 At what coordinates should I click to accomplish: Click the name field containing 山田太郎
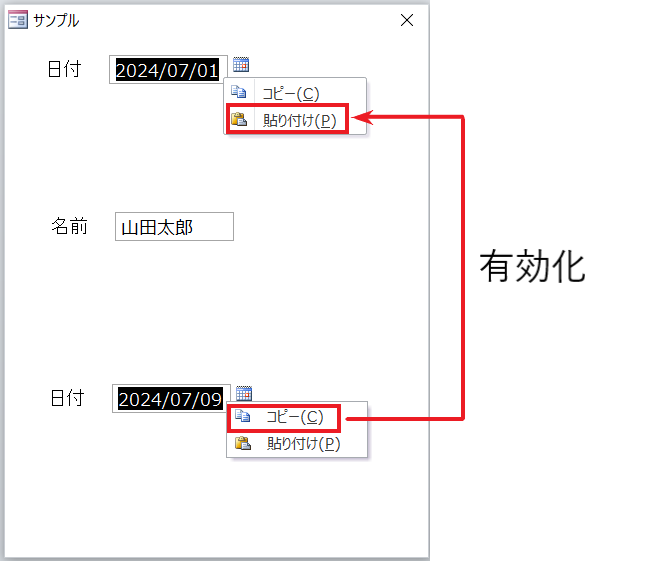click(x=174, y=227)
